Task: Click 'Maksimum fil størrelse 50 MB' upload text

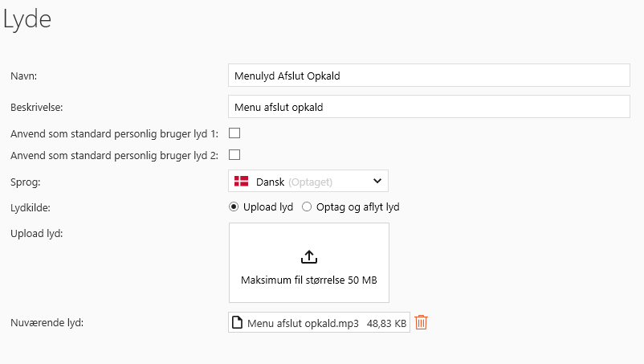Action: coord(309,280)
